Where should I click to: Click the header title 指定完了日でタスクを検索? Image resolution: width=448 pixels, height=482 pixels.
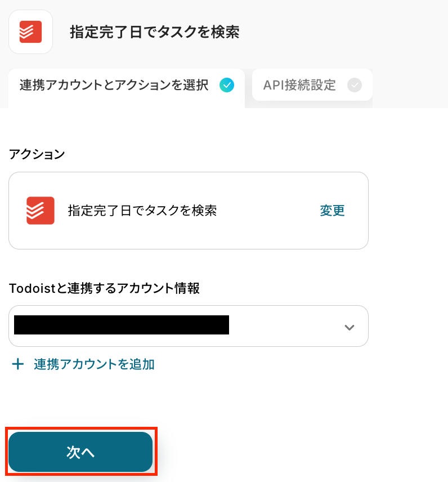[x=155, y=32]
